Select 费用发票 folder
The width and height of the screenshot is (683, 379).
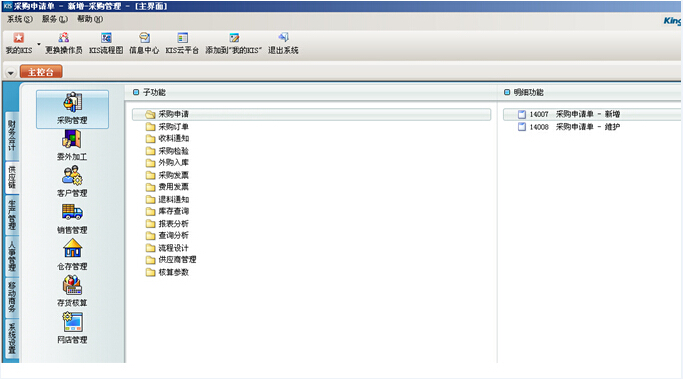(x=168, y=187)
